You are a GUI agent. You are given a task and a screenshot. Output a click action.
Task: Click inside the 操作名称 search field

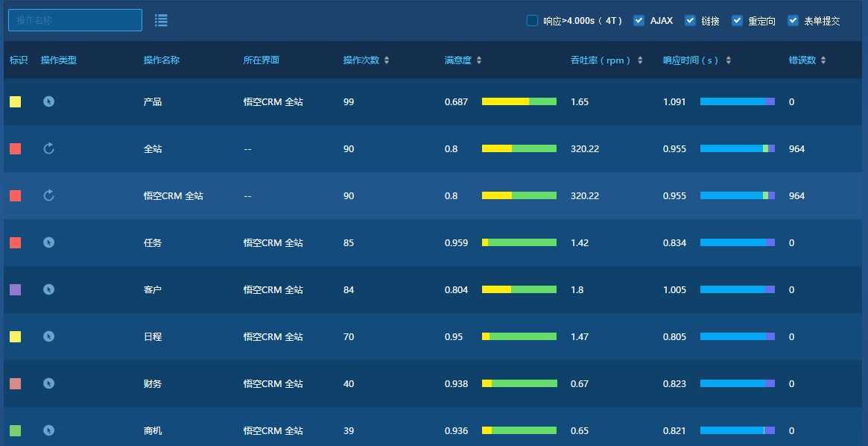[x=75, y=20]
